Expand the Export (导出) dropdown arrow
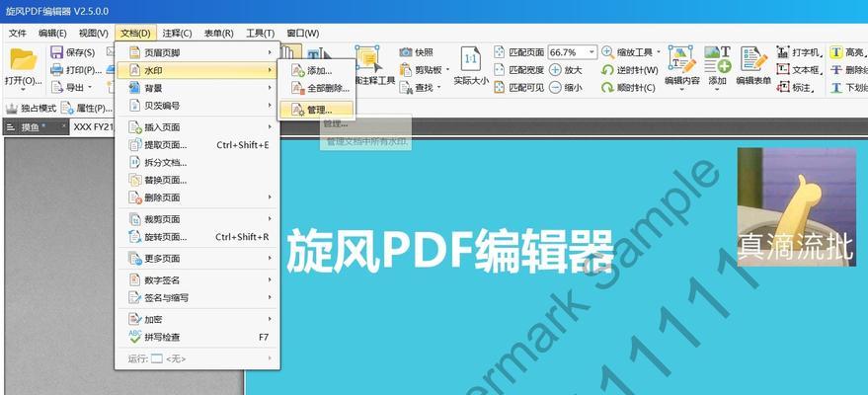Screen dimensions: 868x395 [90, 88]
